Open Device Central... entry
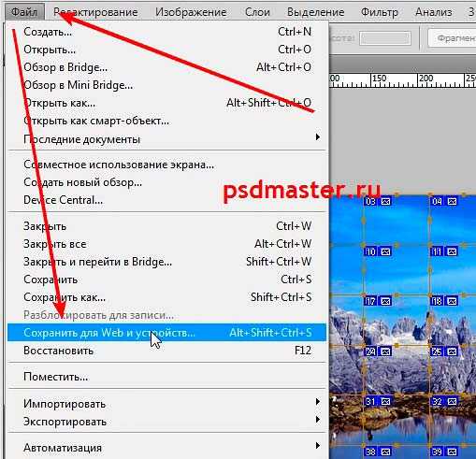476x459 pixels. click(166, 200)
